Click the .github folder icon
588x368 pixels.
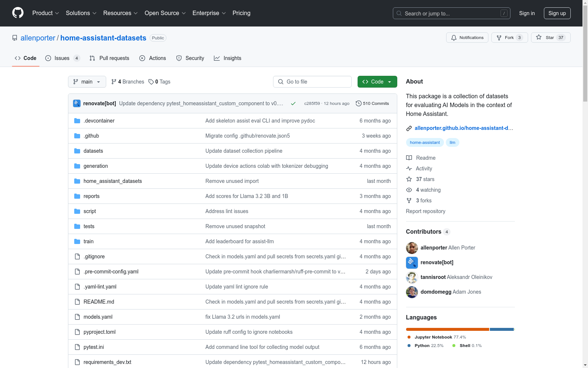(77, 136)
